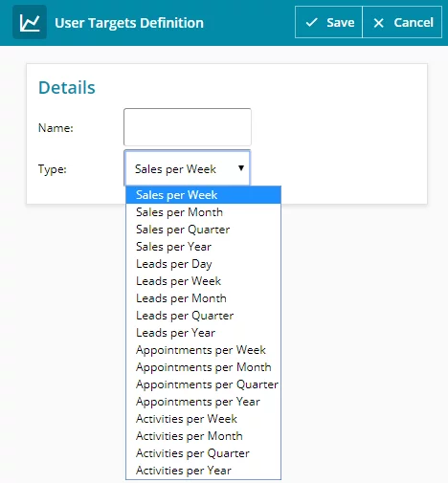The image size is (448, 483).
Task: Choose Activities per Month option
Action: tap(203, 436)
